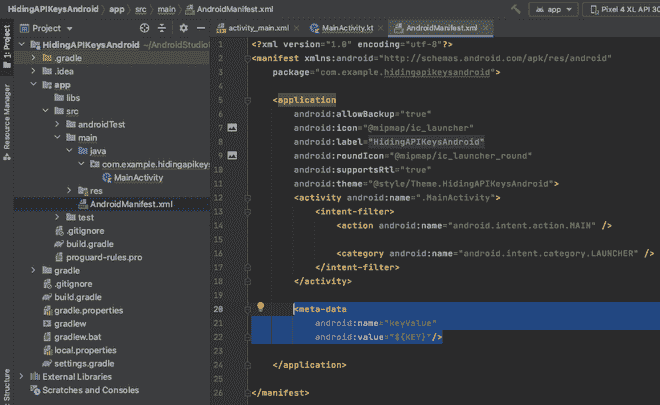Open Project panel settings gear
660x405 pixels.
(x=182, y=28)
